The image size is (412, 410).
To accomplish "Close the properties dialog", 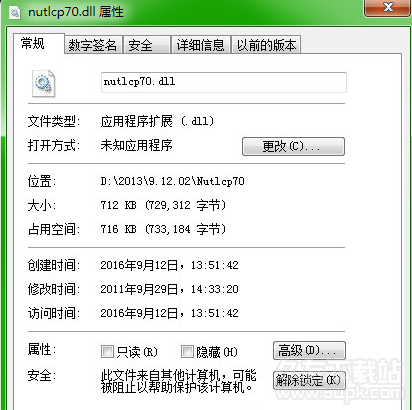I will [x=388, y=7].
